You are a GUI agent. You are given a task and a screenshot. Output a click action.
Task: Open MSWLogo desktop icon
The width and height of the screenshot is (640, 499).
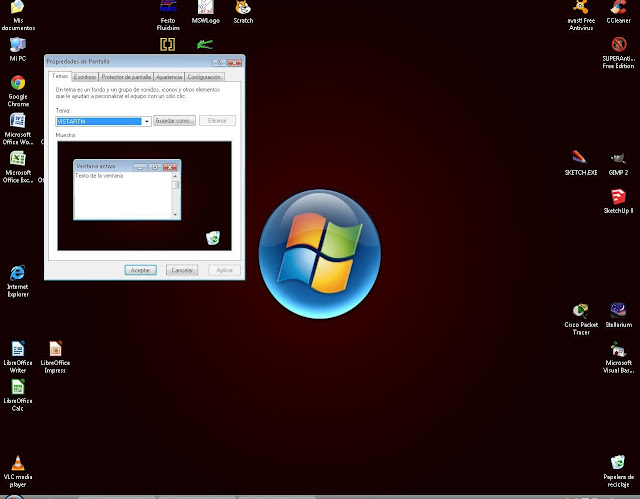(x=206, y=12)
